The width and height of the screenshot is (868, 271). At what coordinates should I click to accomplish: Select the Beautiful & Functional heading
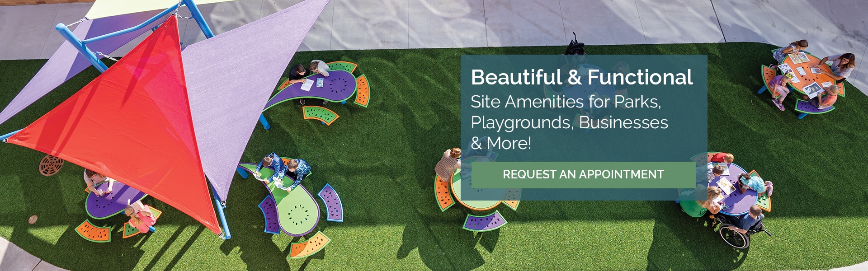(582, 77)
